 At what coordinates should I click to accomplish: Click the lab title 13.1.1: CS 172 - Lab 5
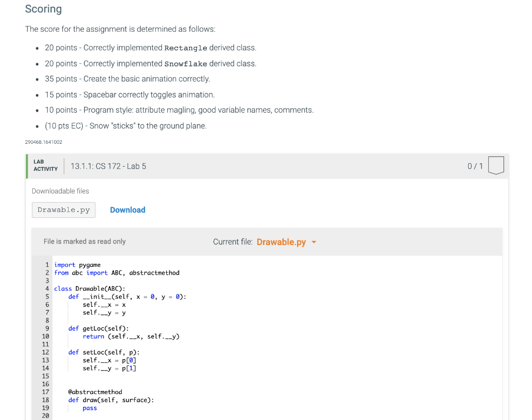tap(108, 166)
